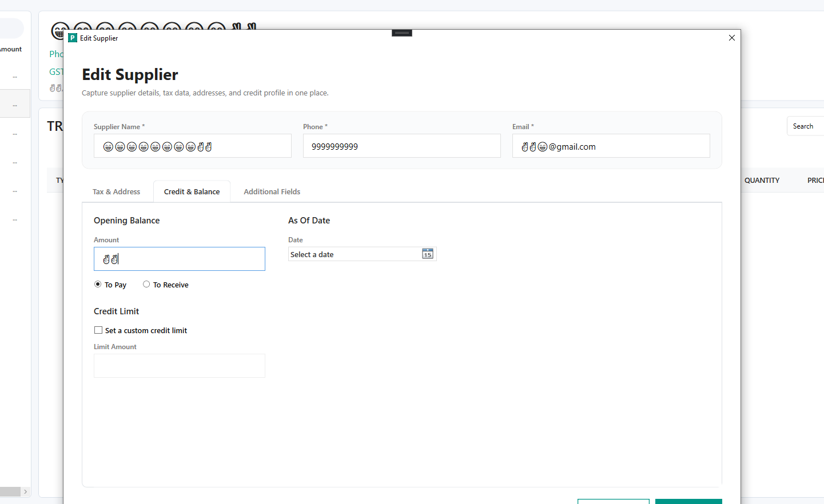Image resolution: width=824 pixels, height=504 pixels.
Task: Select the To Receive radio button
Action: 146,284
